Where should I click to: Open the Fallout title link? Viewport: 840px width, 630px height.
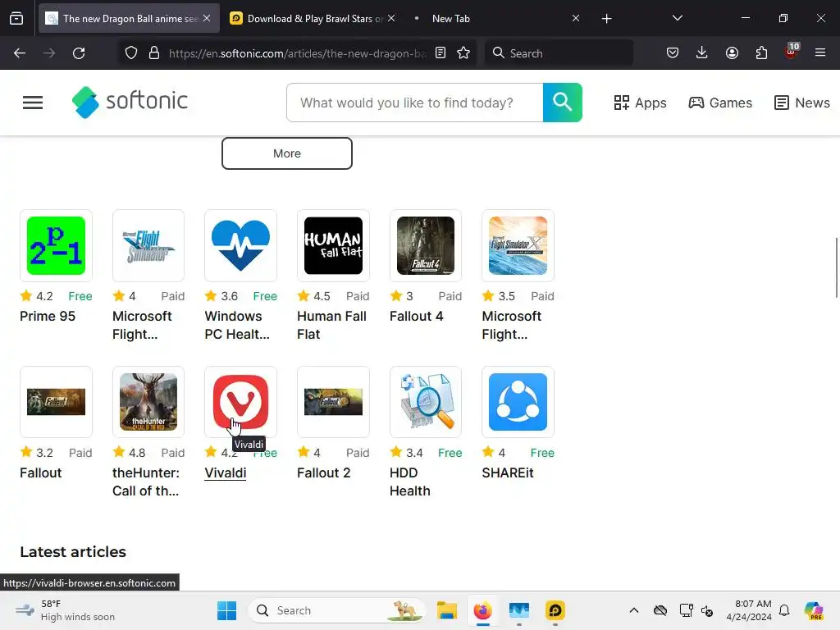(x=41, y=473)
